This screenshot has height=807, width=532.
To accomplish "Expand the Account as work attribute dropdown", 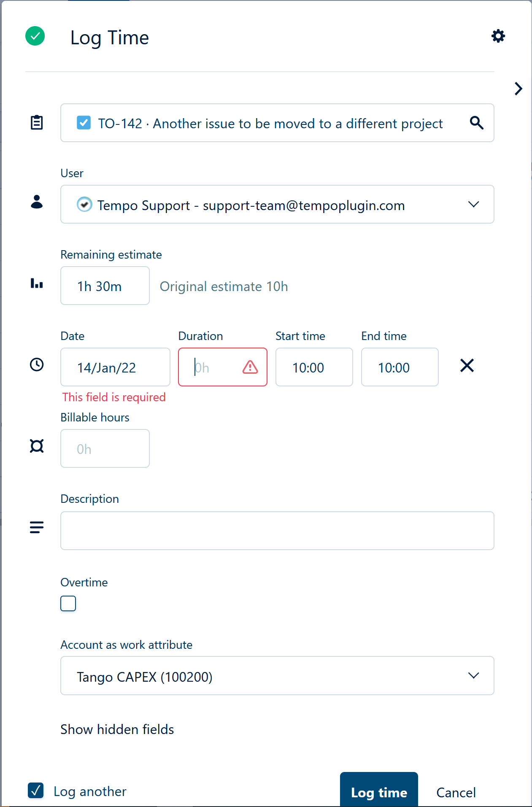I will pos(277,676).
